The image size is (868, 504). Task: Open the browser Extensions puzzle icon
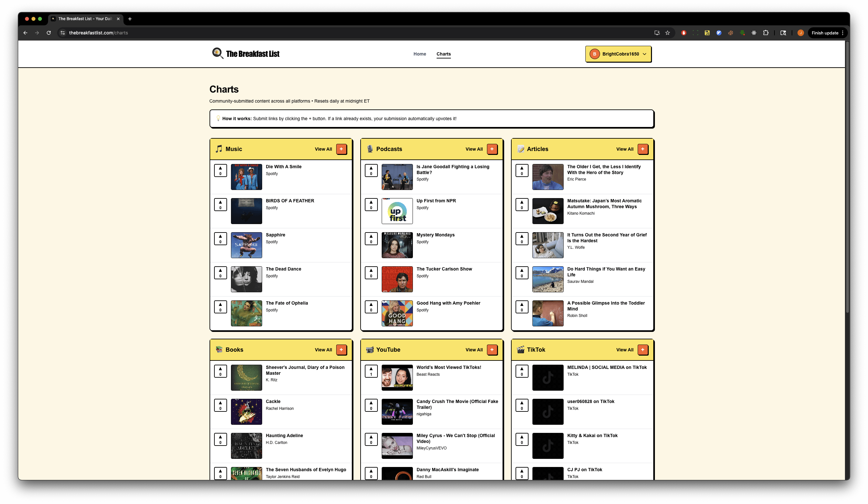(765, 33)
